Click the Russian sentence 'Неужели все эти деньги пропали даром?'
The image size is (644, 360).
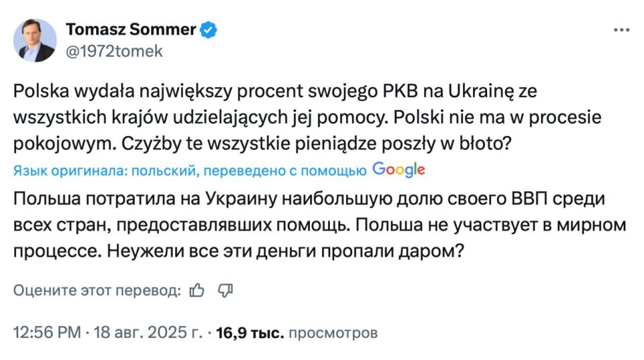285,251
